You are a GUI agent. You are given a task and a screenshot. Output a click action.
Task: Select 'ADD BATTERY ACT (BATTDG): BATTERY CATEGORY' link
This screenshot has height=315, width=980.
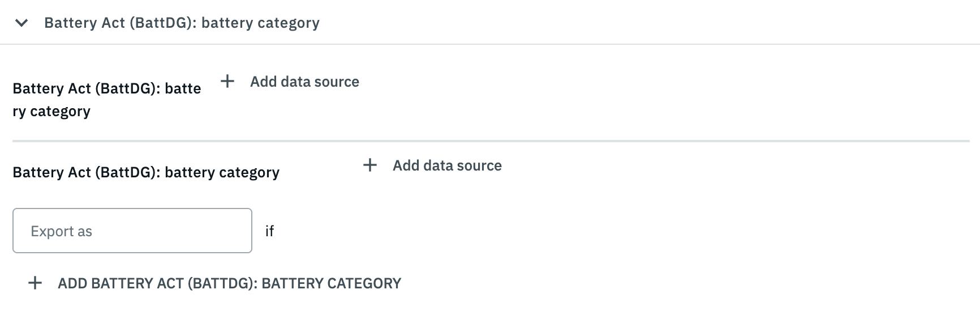click(x=229, y=283)
